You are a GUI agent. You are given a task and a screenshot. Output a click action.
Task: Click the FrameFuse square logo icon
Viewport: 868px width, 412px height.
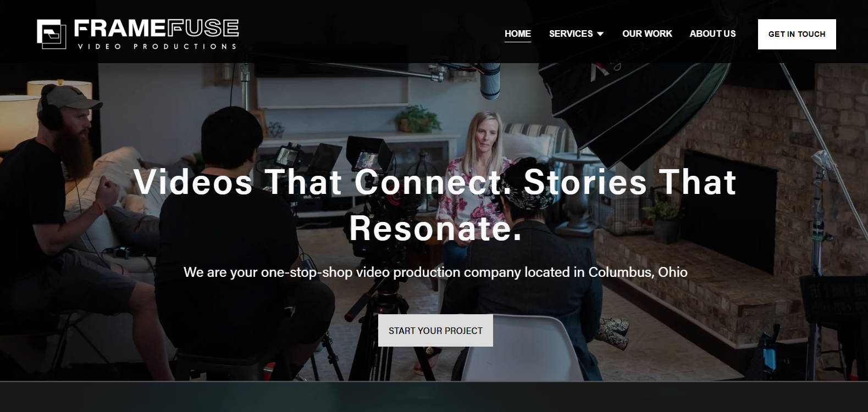click(51, 34)
